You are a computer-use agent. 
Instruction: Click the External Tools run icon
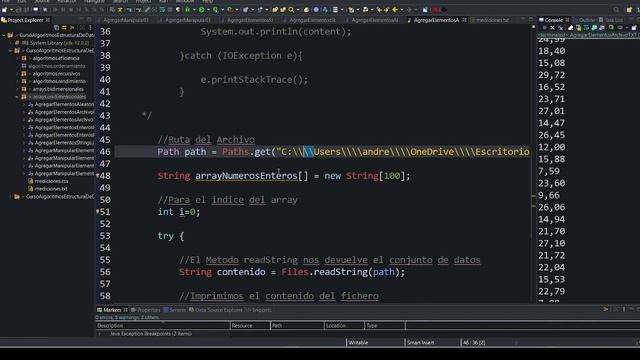(x=230, y=9)
